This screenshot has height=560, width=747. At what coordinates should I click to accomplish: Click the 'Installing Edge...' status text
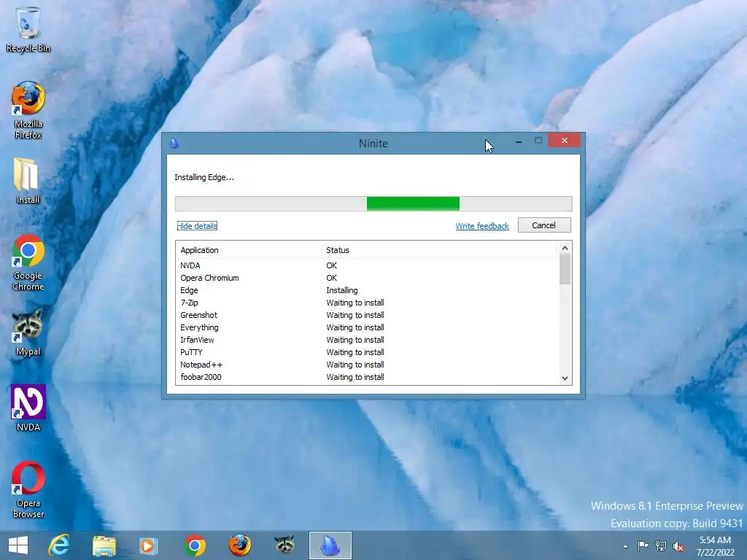204,177
